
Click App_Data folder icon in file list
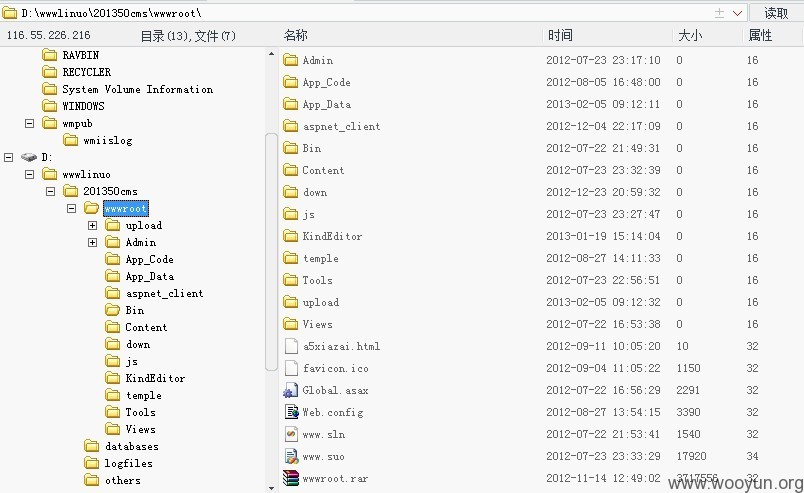pyautogui.click(x=291, y=104)
